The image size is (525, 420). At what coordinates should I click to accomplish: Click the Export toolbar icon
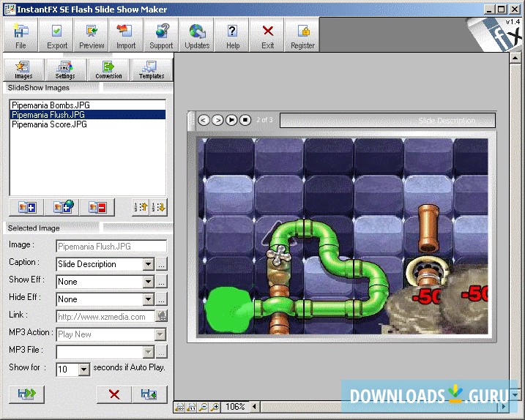[57, 35]
